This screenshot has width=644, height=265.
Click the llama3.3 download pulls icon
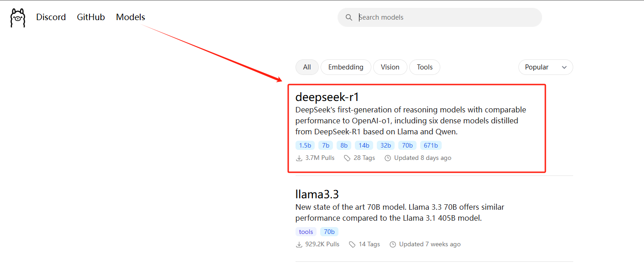pos(299,244)
